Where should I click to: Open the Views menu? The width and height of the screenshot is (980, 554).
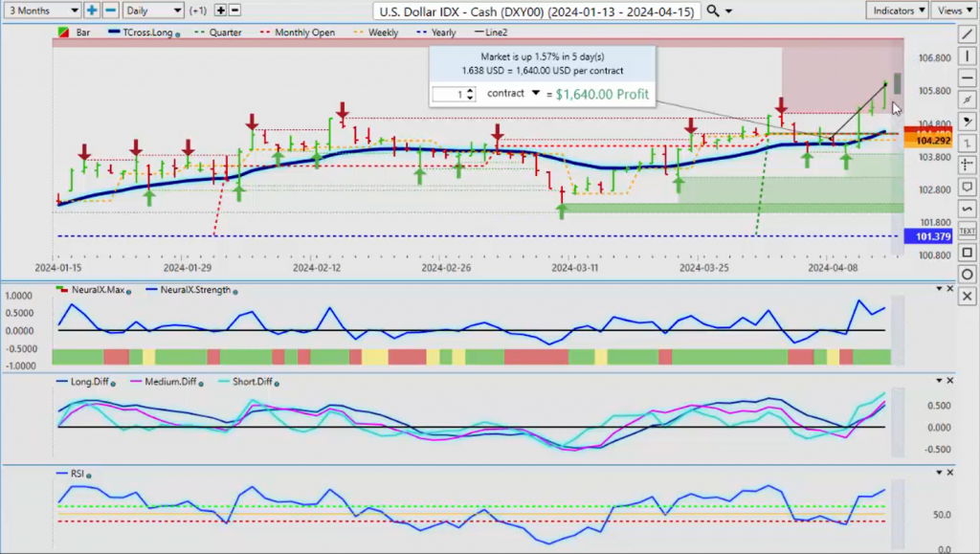(954, 11)
